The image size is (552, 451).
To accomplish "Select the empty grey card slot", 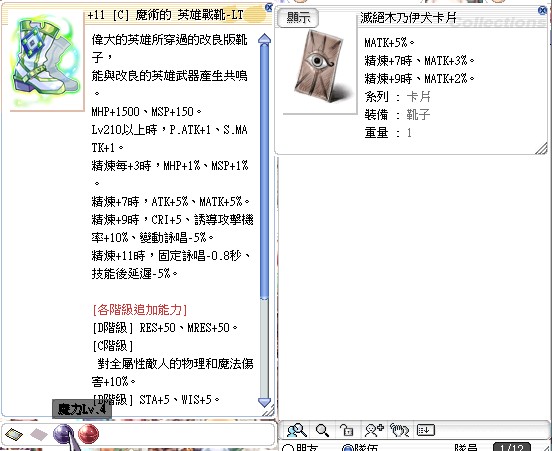I will tap(39, 434).
